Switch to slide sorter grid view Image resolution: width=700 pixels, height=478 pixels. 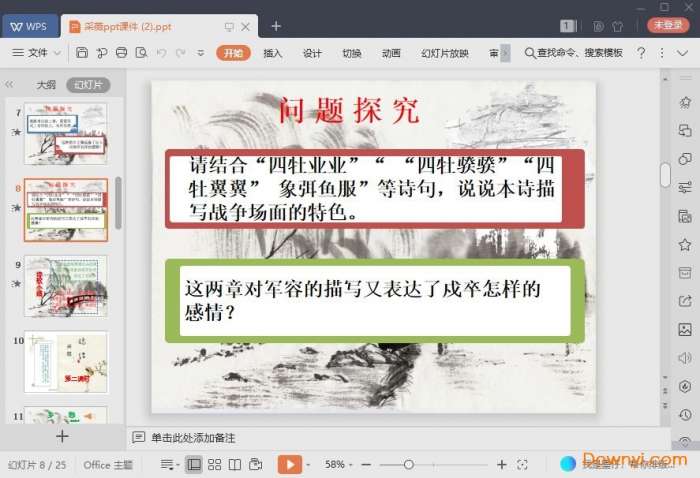click(214, 465)
